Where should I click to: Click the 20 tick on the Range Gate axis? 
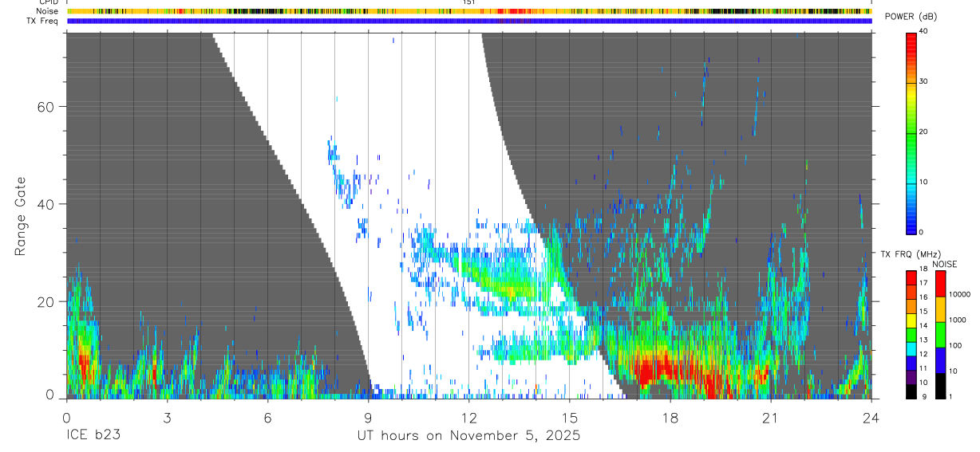click(47, 301)
